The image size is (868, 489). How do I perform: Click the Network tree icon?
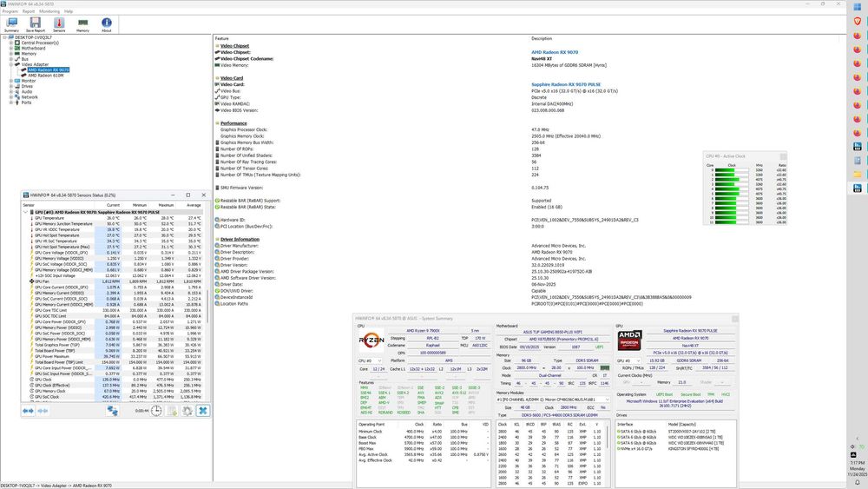tap(17, 97)
